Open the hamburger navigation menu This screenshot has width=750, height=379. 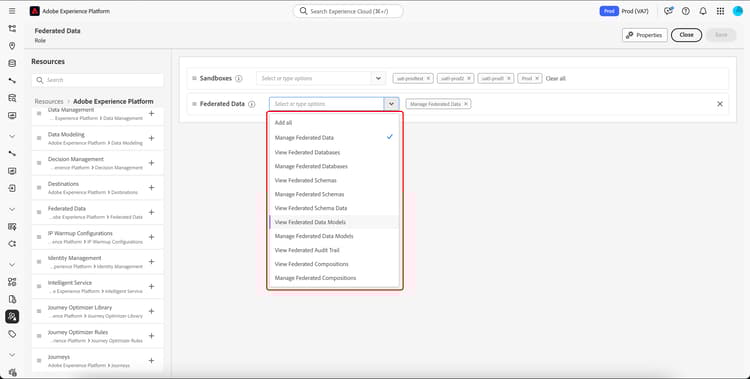(12, 11)
